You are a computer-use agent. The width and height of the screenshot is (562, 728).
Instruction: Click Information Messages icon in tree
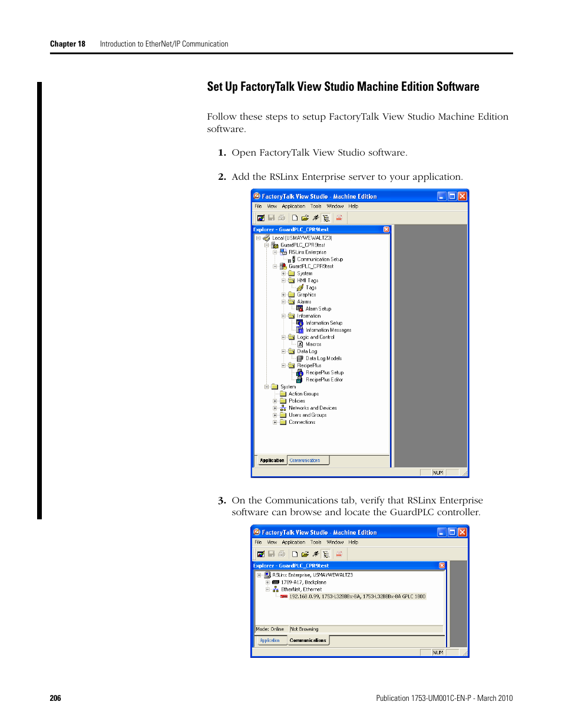(x=300, y=330)
